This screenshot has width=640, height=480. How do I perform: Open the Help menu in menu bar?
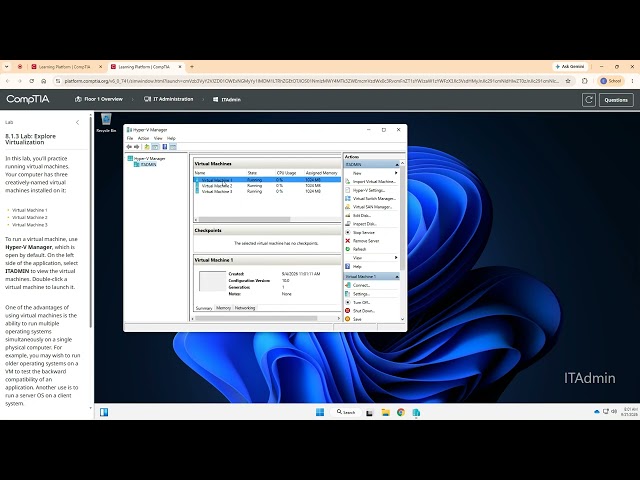coord(171,138)
